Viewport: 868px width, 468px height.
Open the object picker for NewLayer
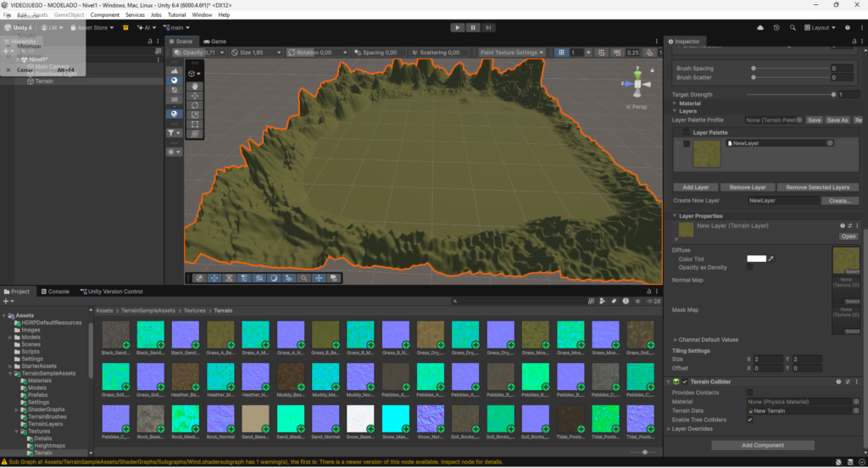(x=830, y=143)
